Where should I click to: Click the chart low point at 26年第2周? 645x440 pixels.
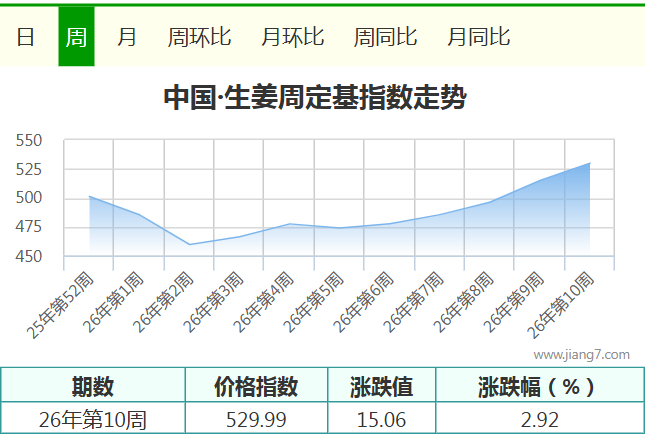tap(189, 244)
